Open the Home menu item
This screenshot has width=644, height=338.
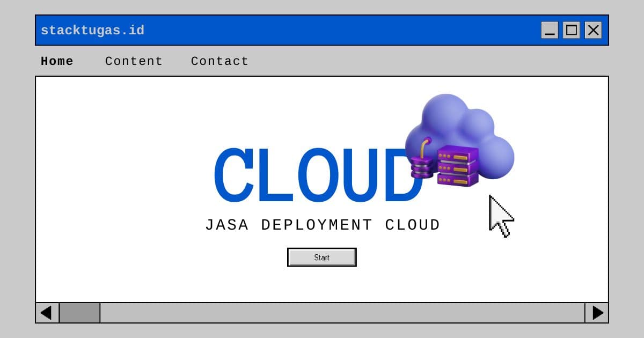[57, 61]
